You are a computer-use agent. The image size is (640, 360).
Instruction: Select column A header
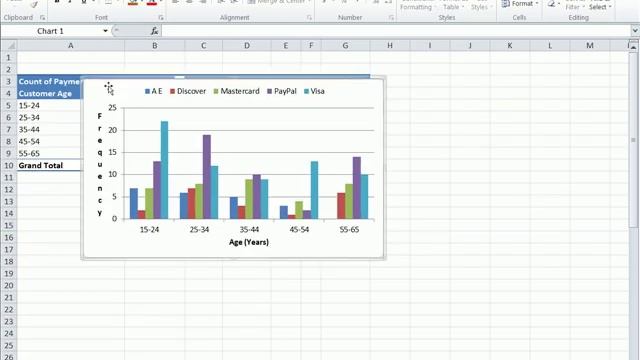[71, 46]
